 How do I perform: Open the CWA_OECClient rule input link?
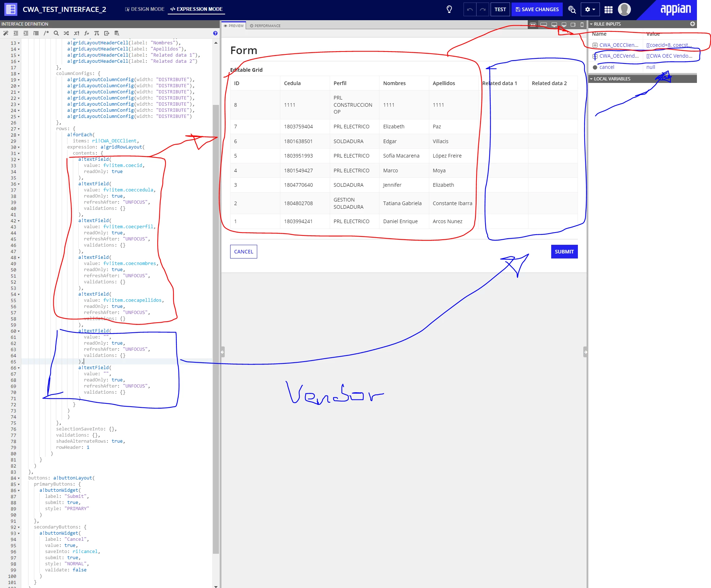[619, 45]
